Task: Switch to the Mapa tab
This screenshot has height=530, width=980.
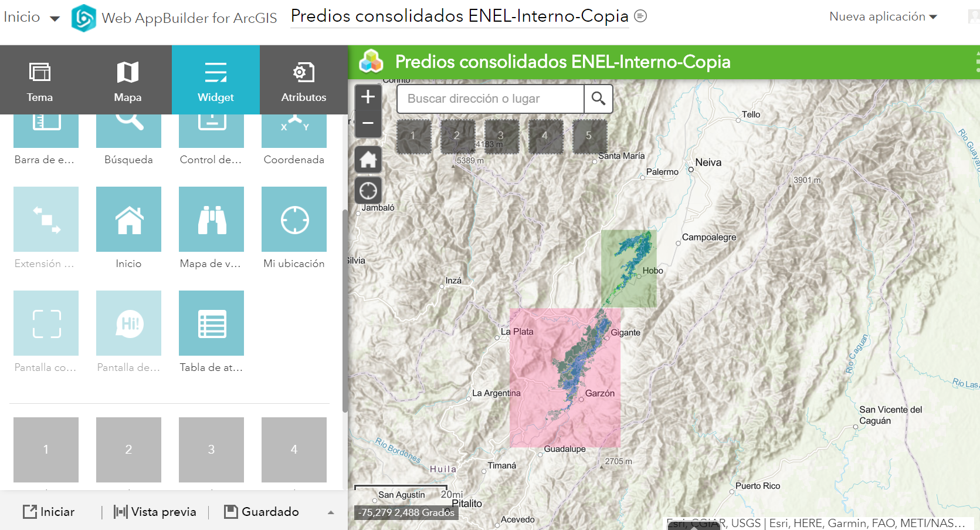Action: (128, 80)
